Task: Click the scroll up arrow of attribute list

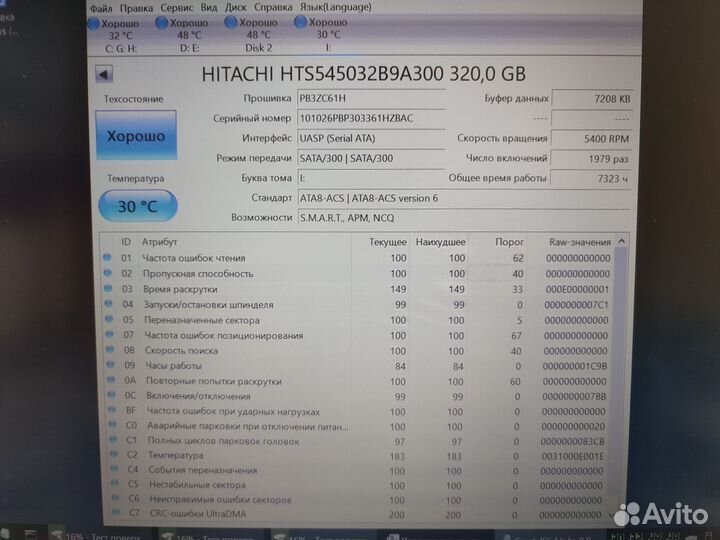Action: tap(621, 241)
